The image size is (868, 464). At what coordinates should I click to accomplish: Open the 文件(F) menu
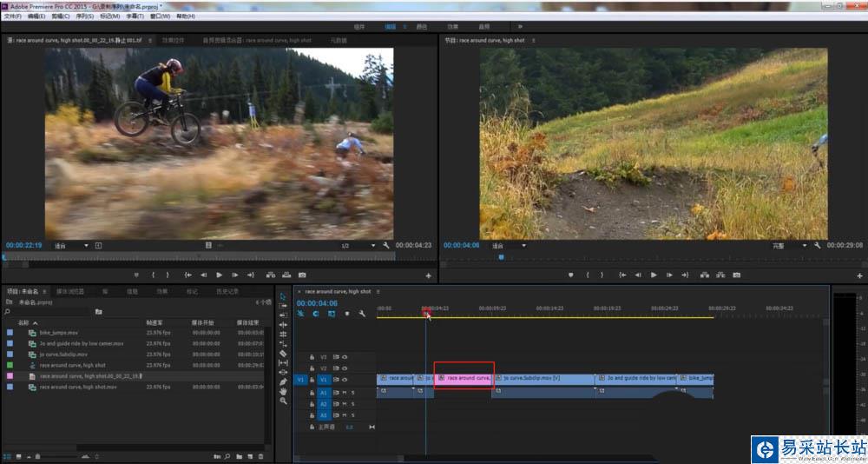tap(12, 17)
